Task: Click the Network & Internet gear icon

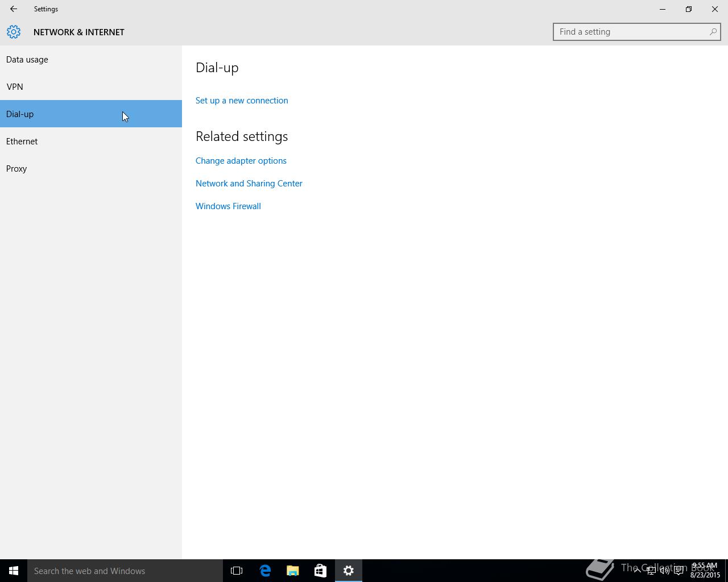Action: (x=14, y=32)
